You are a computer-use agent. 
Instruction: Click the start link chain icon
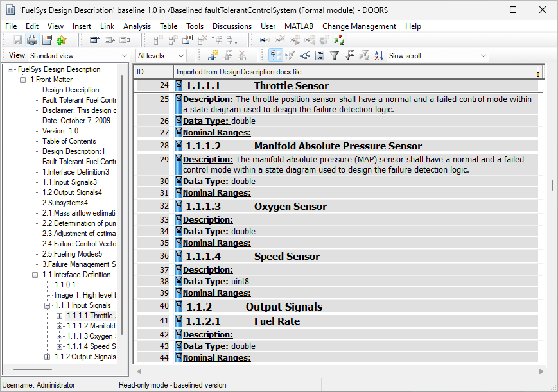[x=265, y=40]
